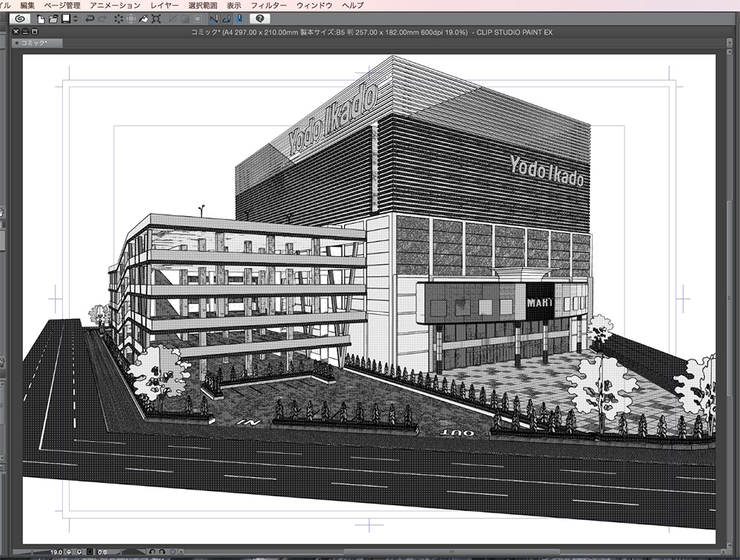Click the Open file folder icon
740x560 pixels.
[x=53, y=19]
